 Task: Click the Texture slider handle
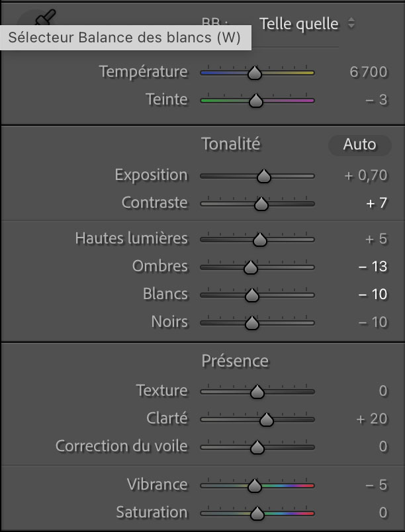257,392
